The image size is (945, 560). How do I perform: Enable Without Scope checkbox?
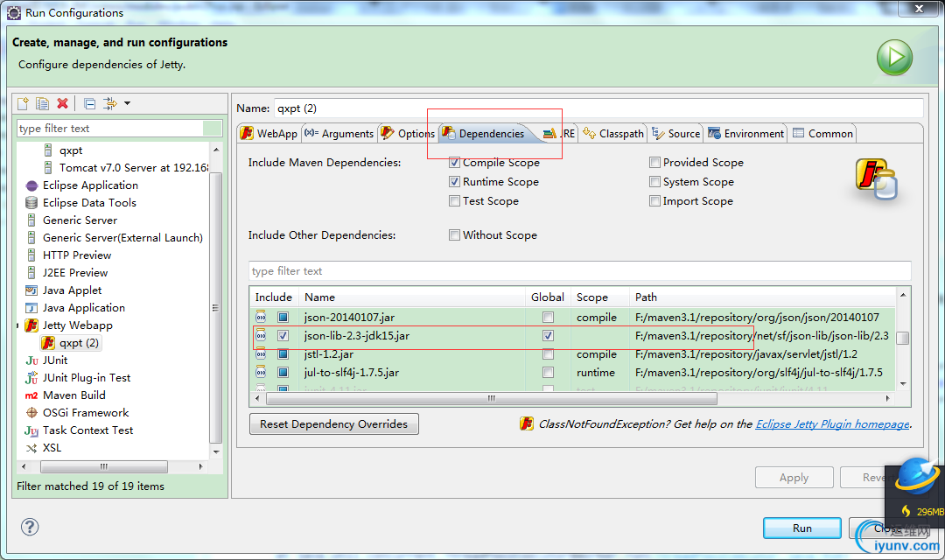(x=454, y=235)
